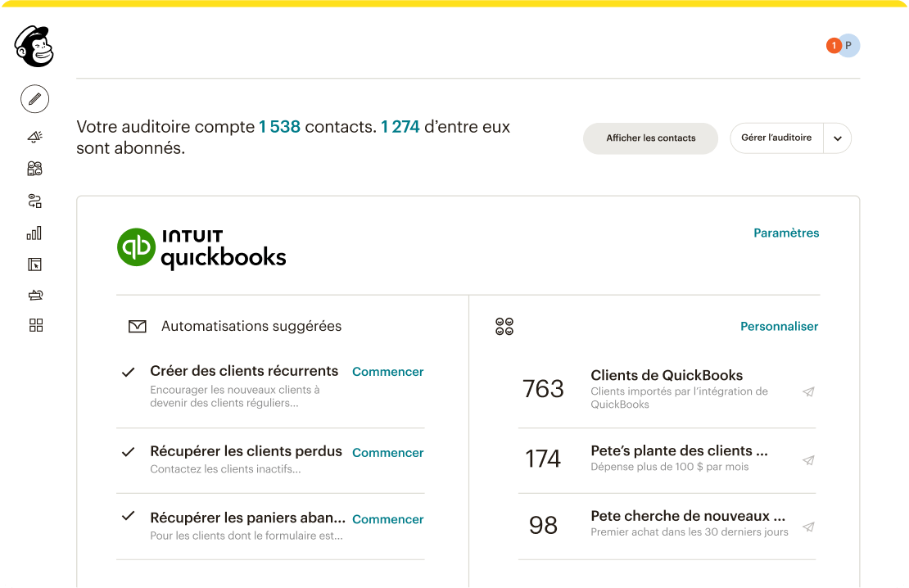Click the 1 274 subscribers number
Image resolution: width=909 pixels, height=588 pixels.
400,126
